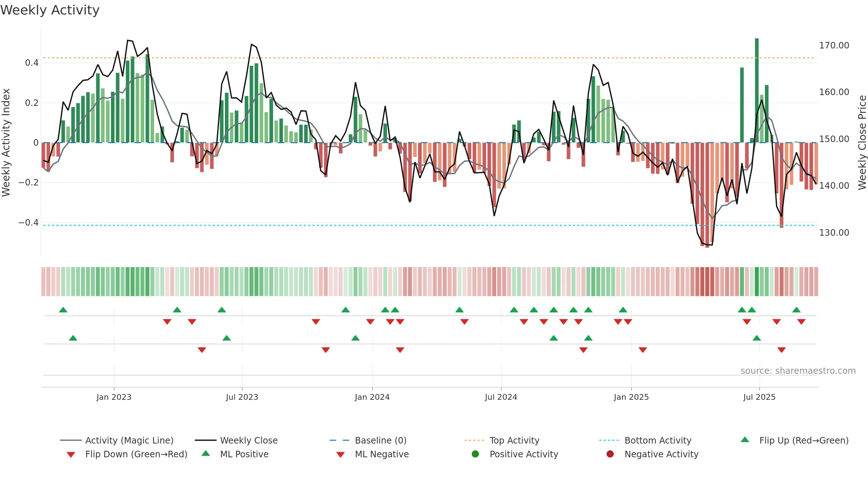Viewport: 868px width, 488px height.
Task: Click the Positive Activity green circle icon
Action: 475,454
